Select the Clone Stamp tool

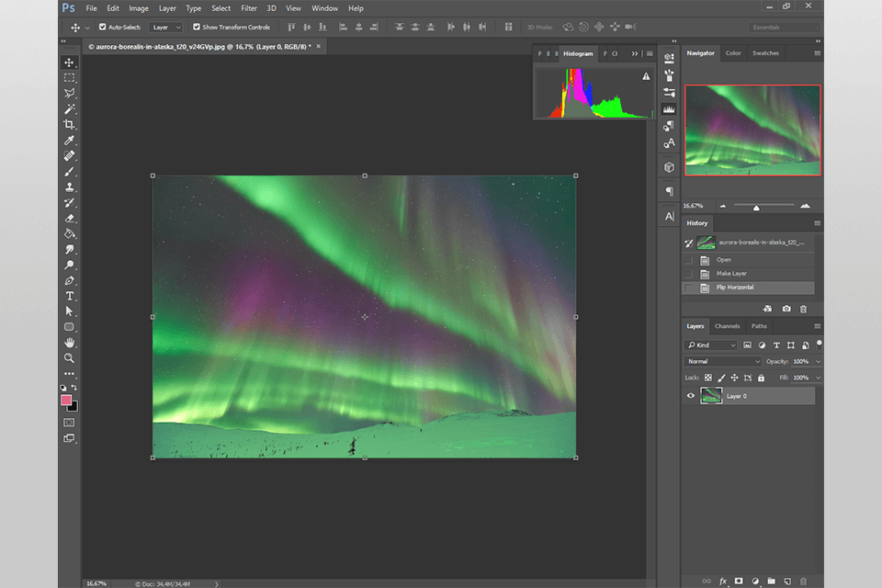(69, 187)
